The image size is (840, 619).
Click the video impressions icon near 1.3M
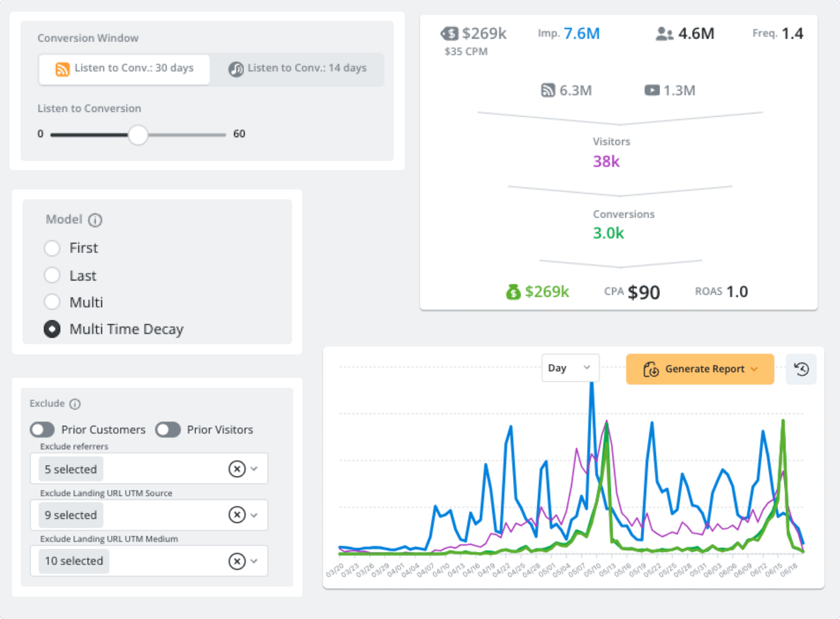tap(652, 90)
